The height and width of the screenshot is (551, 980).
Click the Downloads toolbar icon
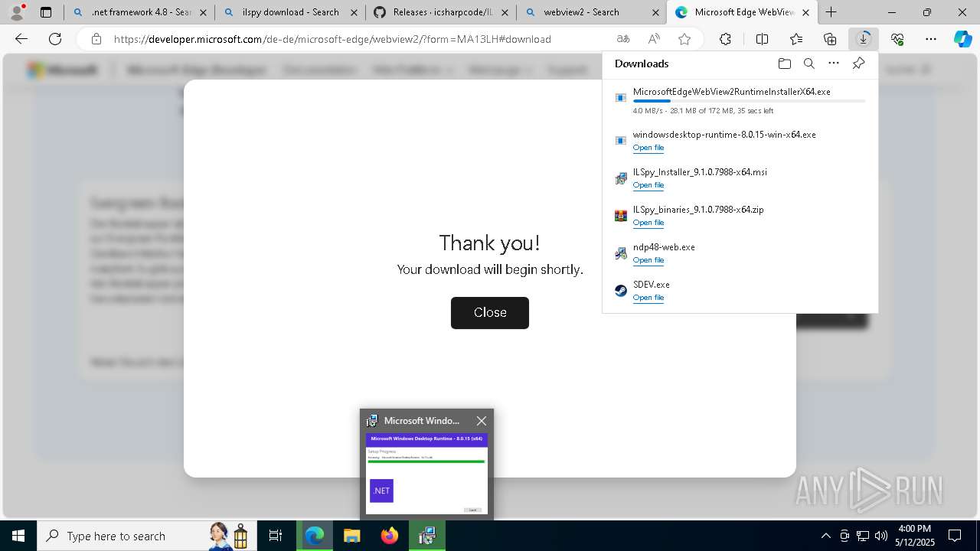864,39
